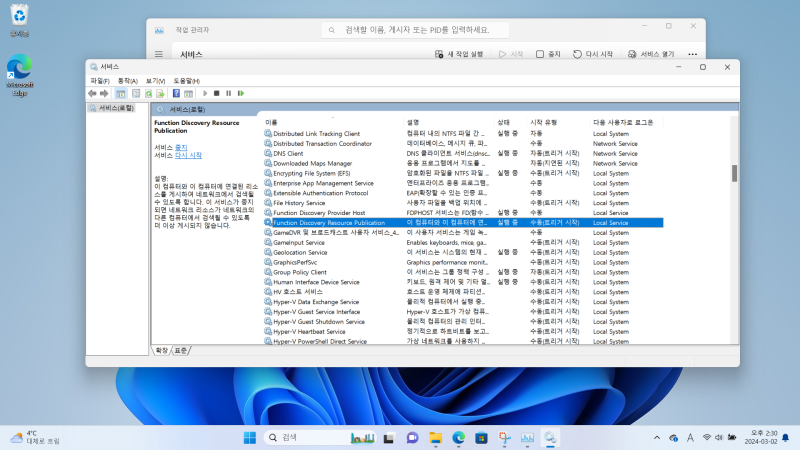Select Microsoft Edge desktop shortcut
The image size is (800, 450).
[19, 74]
